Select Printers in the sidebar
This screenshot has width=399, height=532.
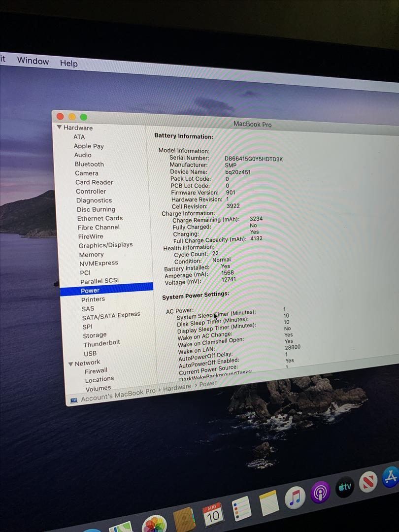coord(93,299)
